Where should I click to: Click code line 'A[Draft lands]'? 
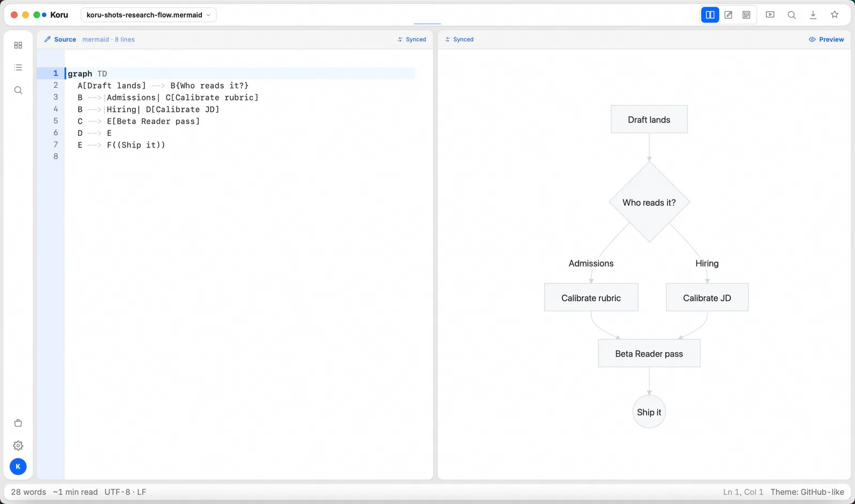click(x=163, y=86)
